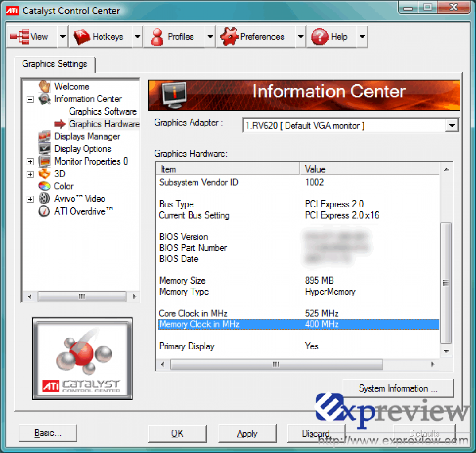This screenshot has height=453, width=476.
Task: Open Preferences gear icon
Action: pyautogui.click(x=229, y=36)
